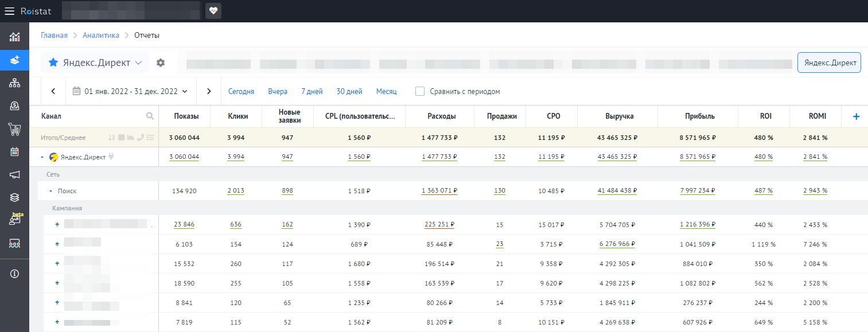Expand campaign row with 18 590 impressions
868x332 pixels.
(57, 283)
